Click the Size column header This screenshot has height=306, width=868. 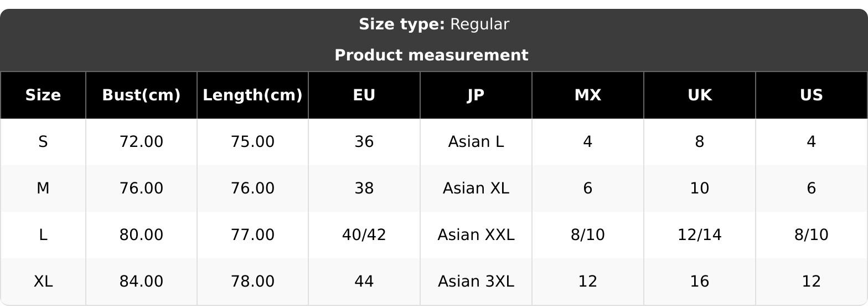(x=43, y=95)
